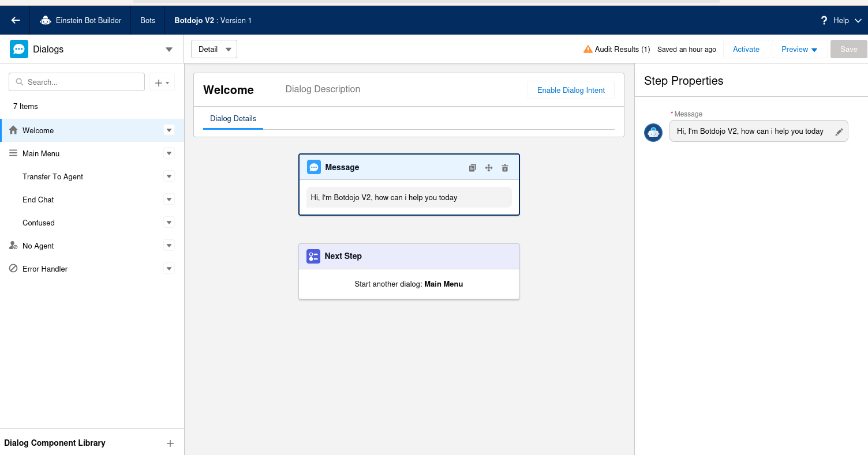Open the add dialog plus dropdown
The image size is (868, 455).
tap(162, 82)
